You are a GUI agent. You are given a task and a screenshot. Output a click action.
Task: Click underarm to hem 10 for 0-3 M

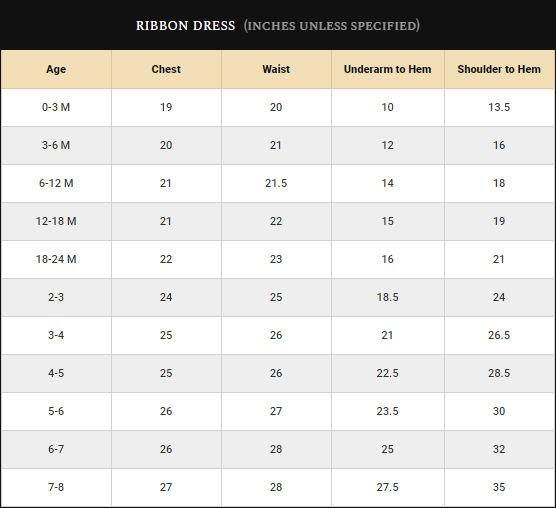388,107
